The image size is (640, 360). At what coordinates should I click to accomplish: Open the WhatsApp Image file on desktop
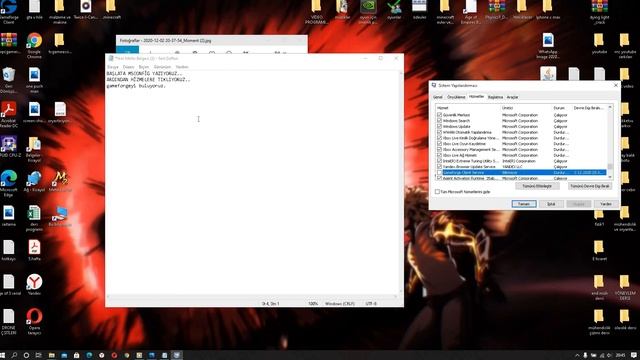(548, 45)
